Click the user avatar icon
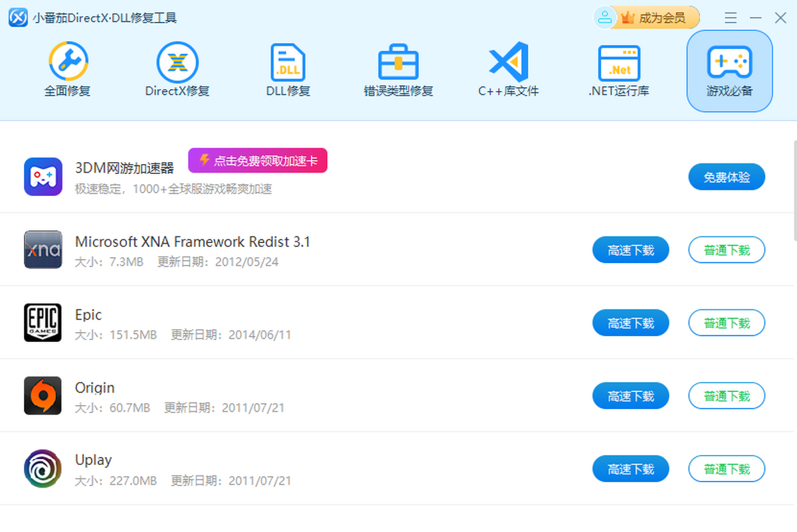This screenshot has width=797, height=532. [x=604, y=18]
